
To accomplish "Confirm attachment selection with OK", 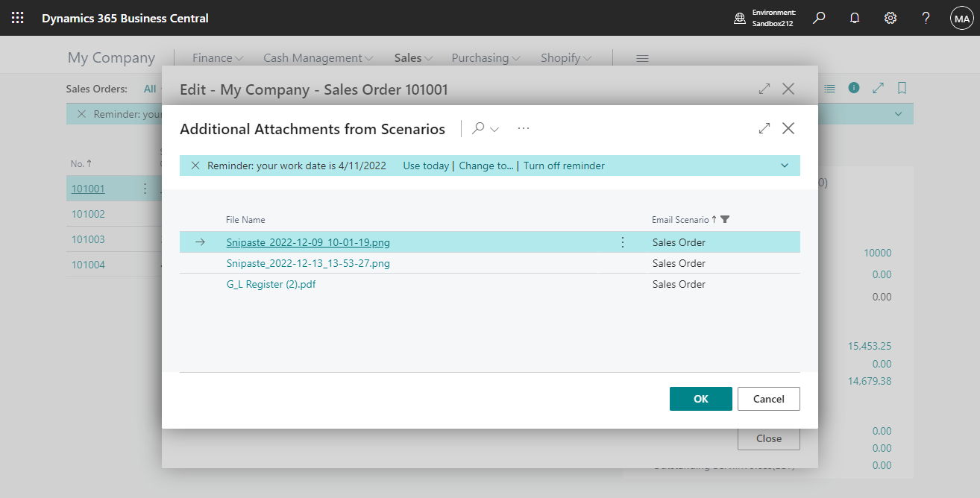I will coord(700,399).
